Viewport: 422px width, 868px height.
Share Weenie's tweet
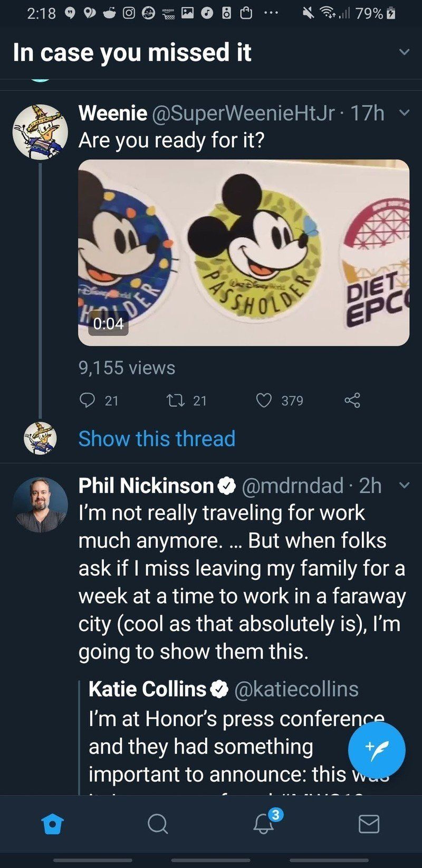point(352,400)
